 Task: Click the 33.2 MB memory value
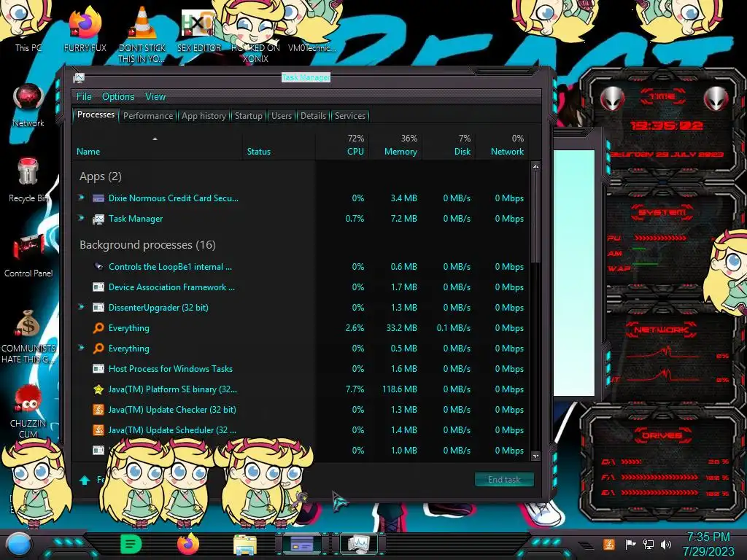pyautogui.click(x=401, y=327)
